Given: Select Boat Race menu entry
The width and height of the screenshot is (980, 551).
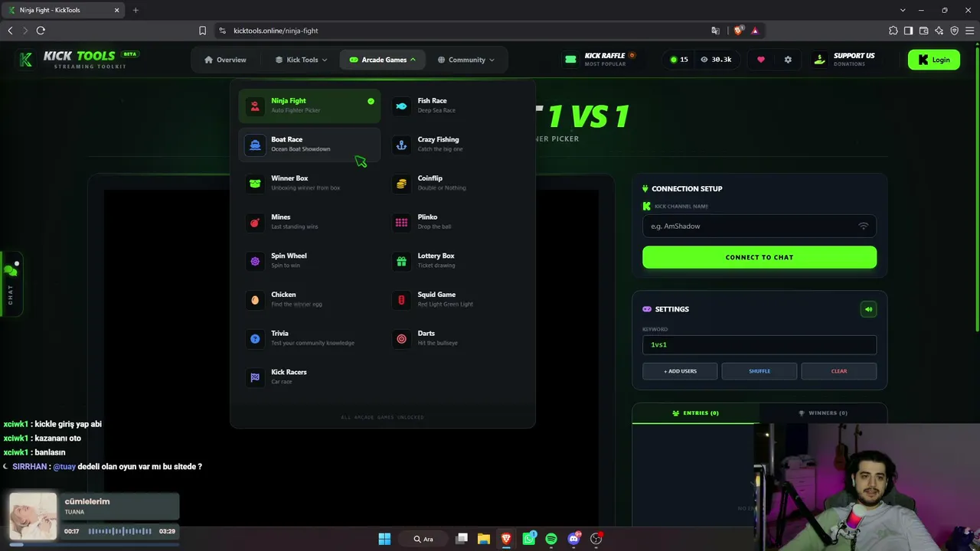Looking at the screenshot, I should (310, 144).
